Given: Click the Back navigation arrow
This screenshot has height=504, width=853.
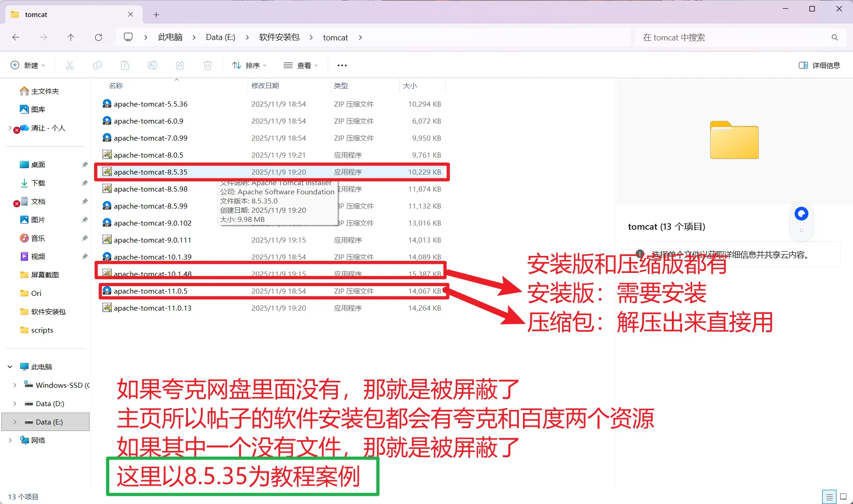Looking at the screenshot, I should pyautogui.click(x=16, y=37).
